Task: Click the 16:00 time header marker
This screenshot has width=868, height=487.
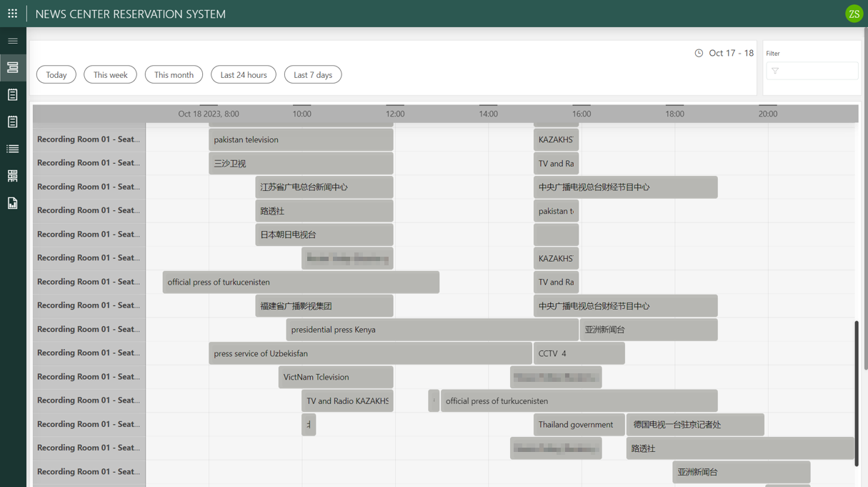Action: (x=582, y=114)
